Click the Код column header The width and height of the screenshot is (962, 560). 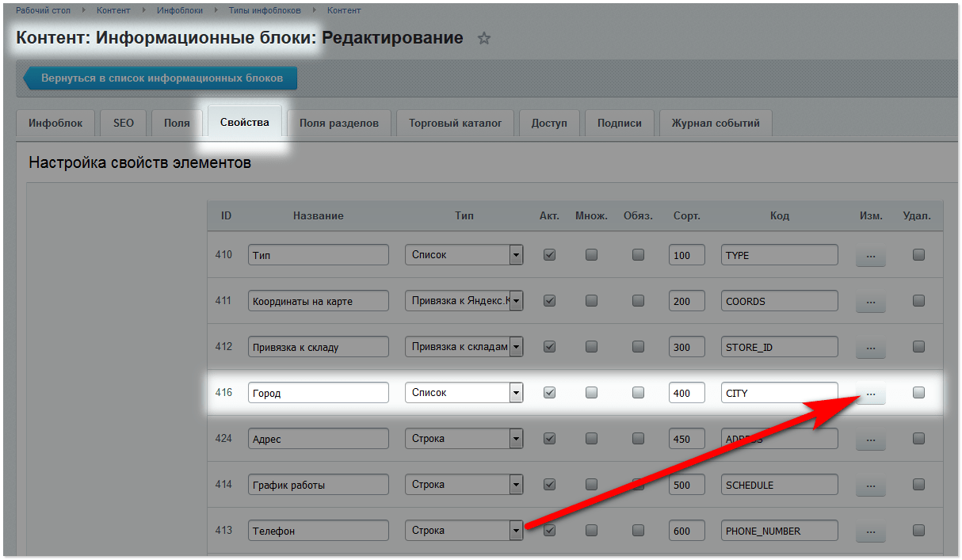tap(780, 215)
